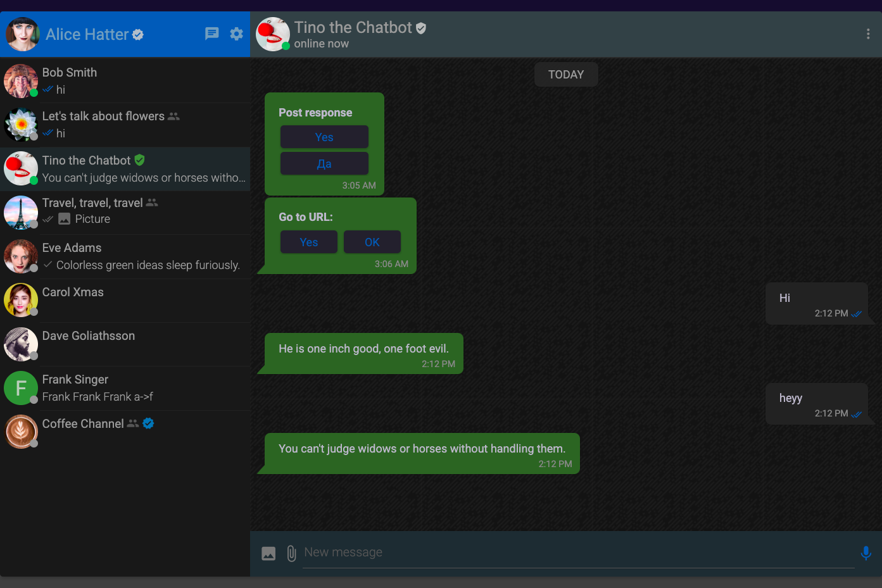
Task: Click blue verified badge on Coffee Channel
Action: pyautogui.click(x=148, y=423)
